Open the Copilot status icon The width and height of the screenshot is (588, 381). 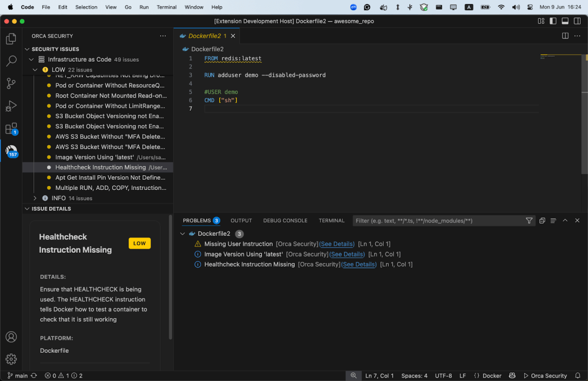click(x=512, y=376)
